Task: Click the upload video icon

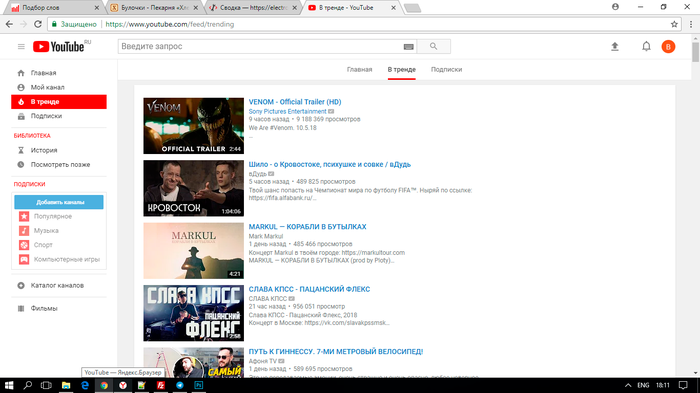Action: (x=615, y=46)
